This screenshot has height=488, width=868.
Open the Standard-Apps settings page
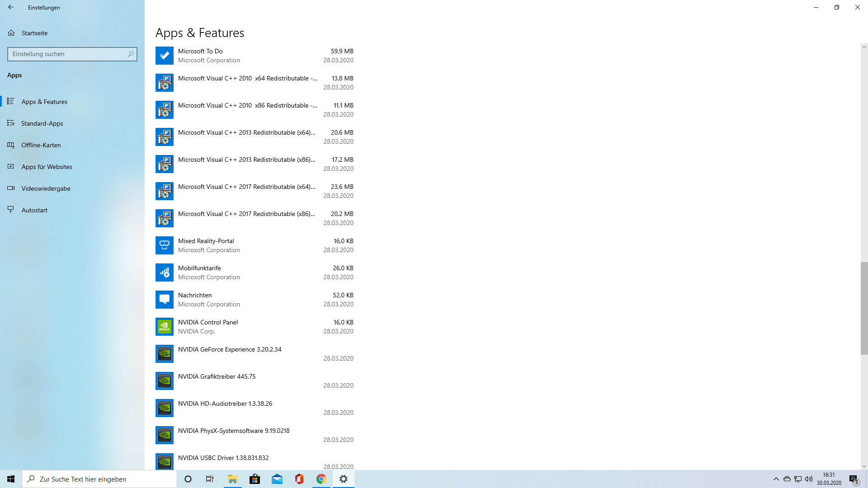point(42,123)
